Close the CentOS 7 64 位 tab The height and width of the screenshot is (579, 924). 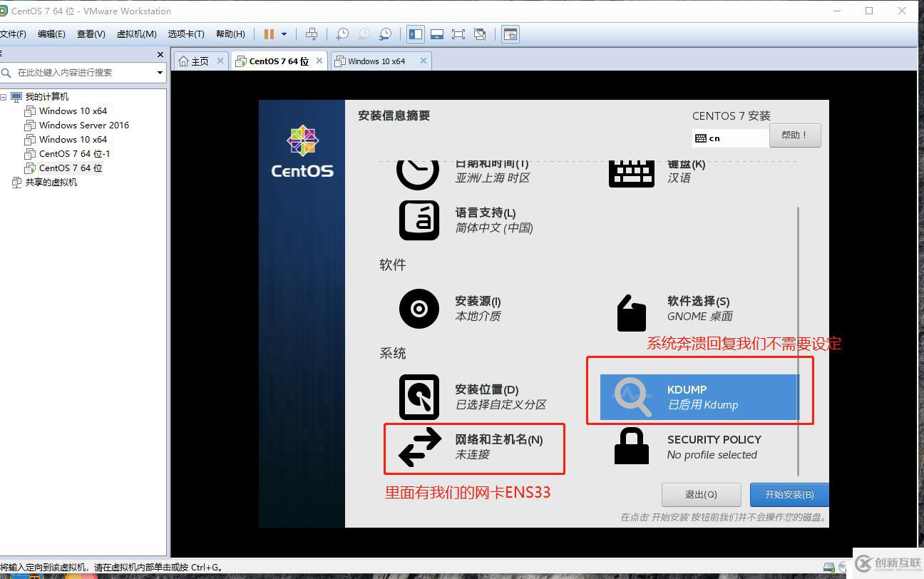(319, 61)
